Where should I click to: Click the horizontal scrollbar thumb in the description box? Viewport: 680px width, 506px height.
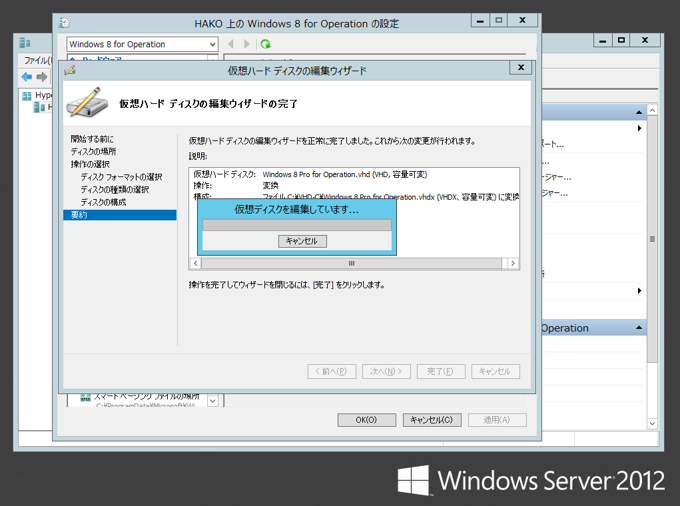pos(351,263)
